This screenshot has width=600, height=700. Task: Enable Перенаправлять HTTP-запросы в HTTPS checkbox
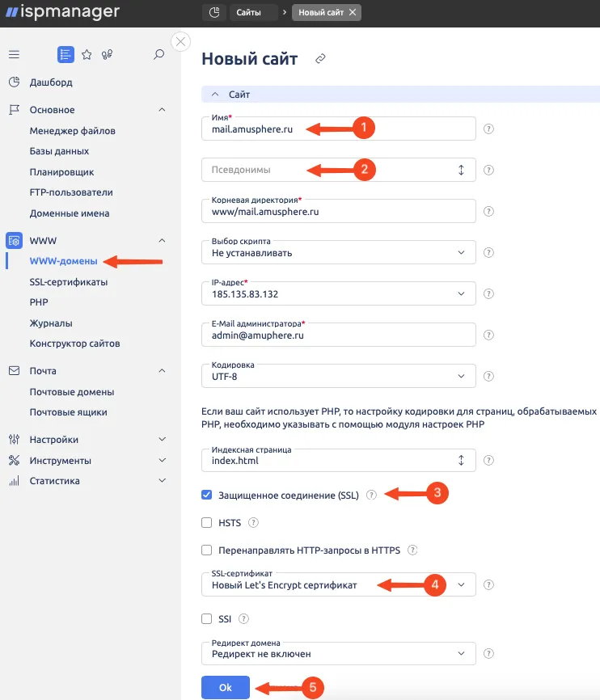point(206,550)
